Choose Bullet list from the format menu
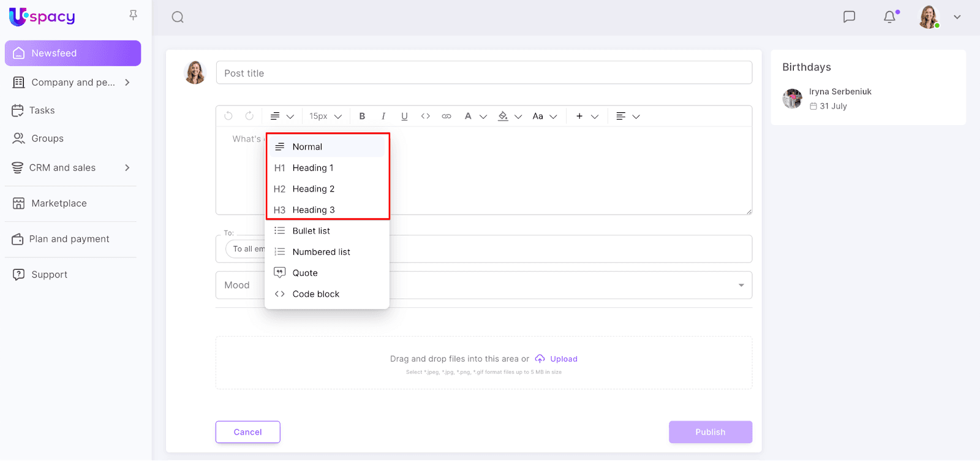The image size is (980, 461). [311, 231]
